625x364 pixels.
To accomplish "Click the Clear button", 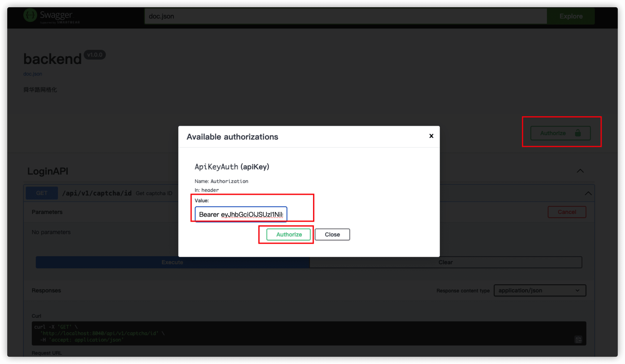I will pyautogui.click(x=446, y=262).
